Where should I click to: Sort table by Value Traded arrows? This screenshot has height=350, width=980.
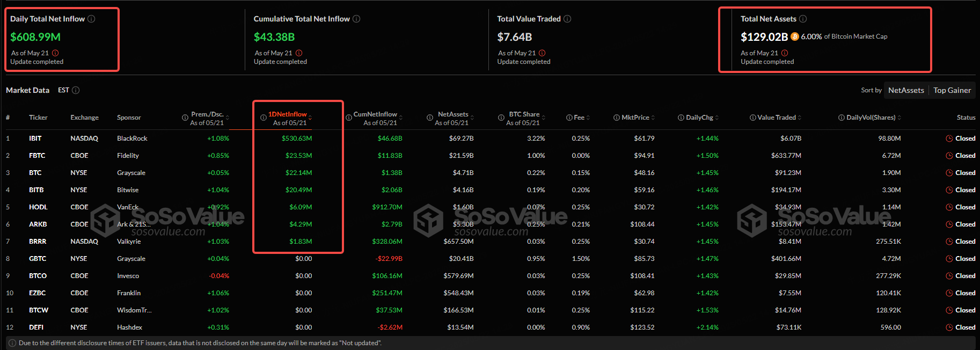800,118
